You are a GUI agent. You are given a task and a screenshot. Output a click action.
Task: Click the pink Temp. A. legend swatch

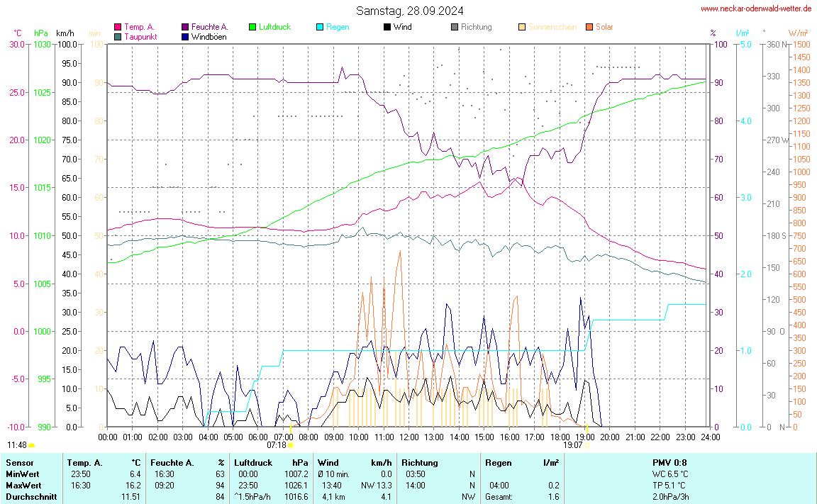click(x=118, y=27)
